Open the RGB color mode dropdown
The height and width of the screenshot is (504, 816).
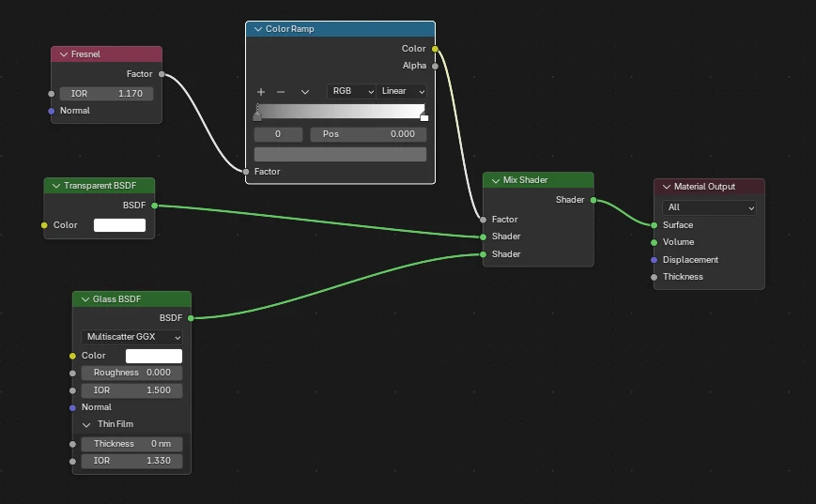pos(350,92)
